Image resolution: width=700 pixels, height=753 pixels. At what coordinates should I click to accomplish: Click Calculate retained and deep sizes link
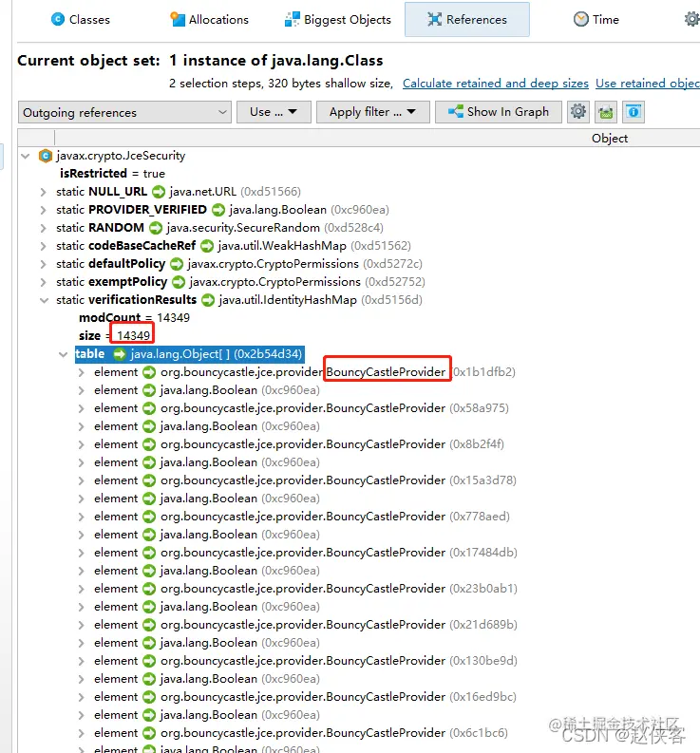coord(496,84)
